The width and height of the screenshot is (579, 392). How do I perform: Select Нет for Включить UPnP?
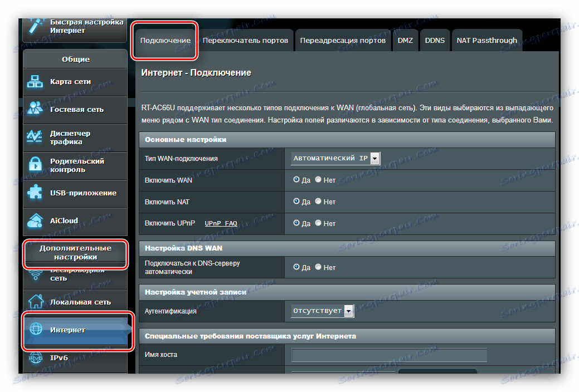tap(318, 223)
